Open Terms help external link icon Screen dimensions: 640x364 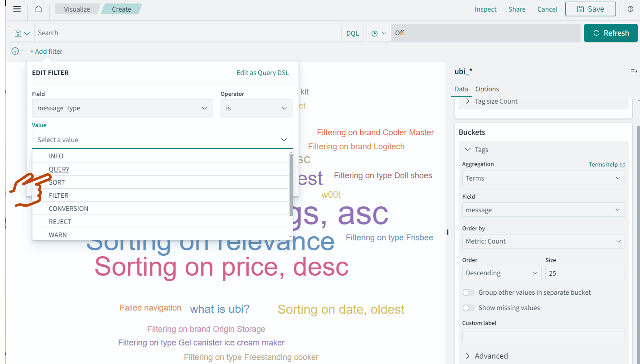click(x=622, y=165)
